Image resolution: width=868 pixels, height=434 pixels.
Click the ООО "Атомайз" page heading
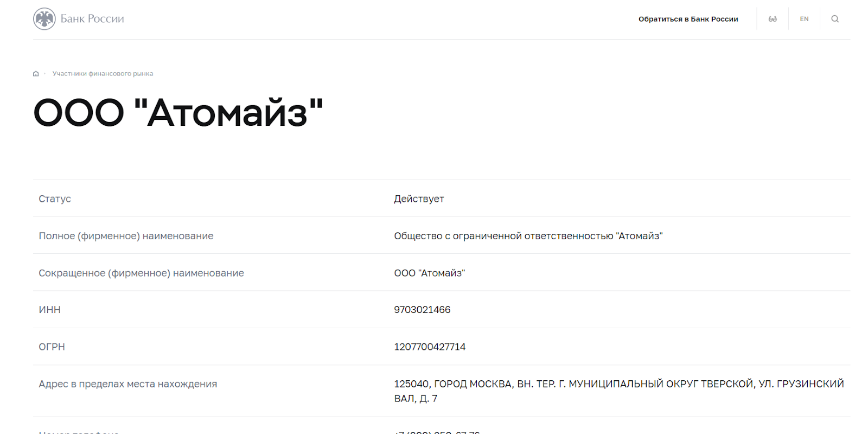(178, 113)
